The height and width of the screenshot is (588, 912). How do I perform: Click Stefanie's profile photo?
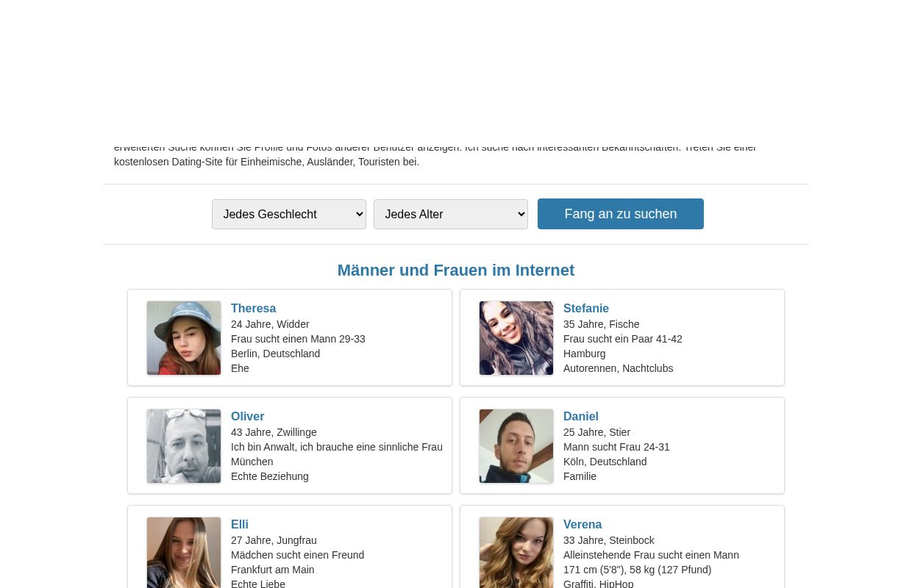(x=516, y=338)
